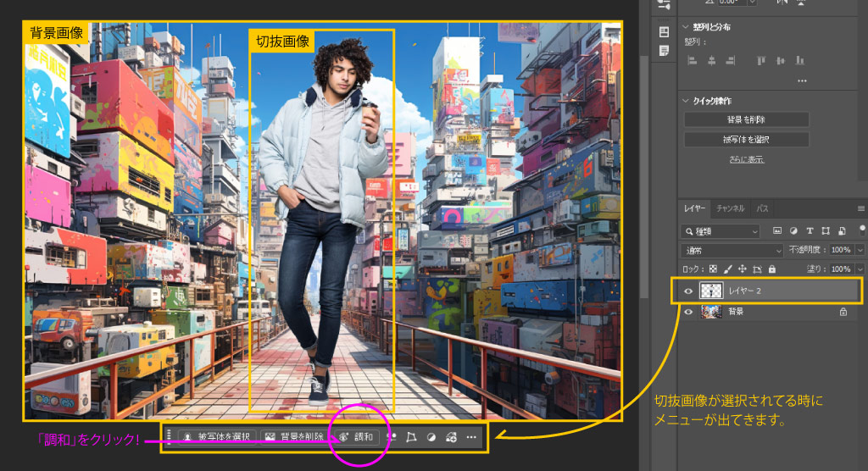The height and width of the screenshot is (471, 868).
Task: Click the lock position (move) icon
Action: 742,269
